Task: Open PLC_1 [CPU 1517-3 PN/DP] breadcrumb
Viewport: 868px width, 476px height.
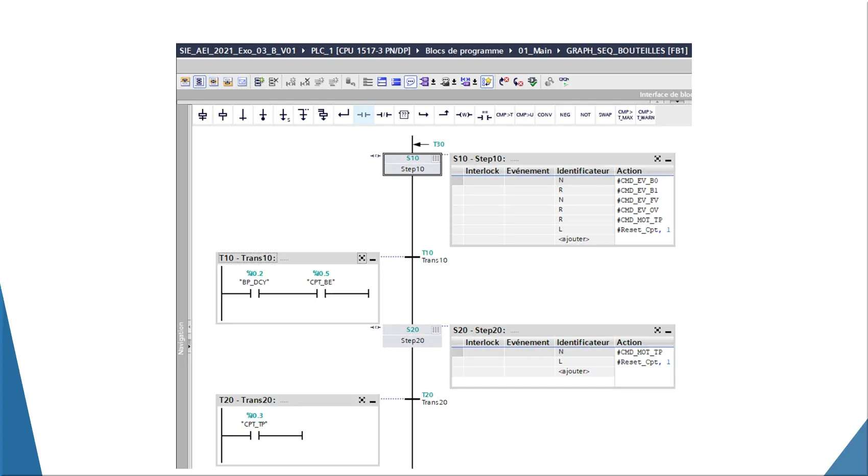Action: [360, 51]
